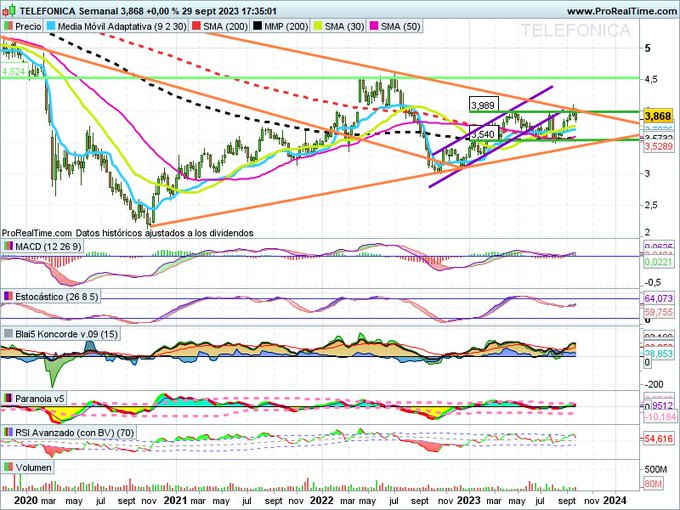Click the timestamp 29 sept 2023 17:35:01
The image size is (680, 510).
pos(229,11)
